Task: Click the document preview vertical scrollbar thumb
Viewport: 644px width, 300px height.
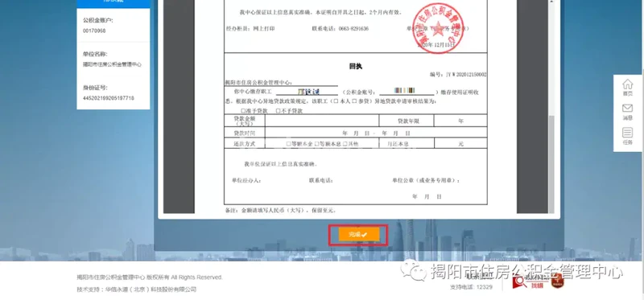Action: click(552, 164)
